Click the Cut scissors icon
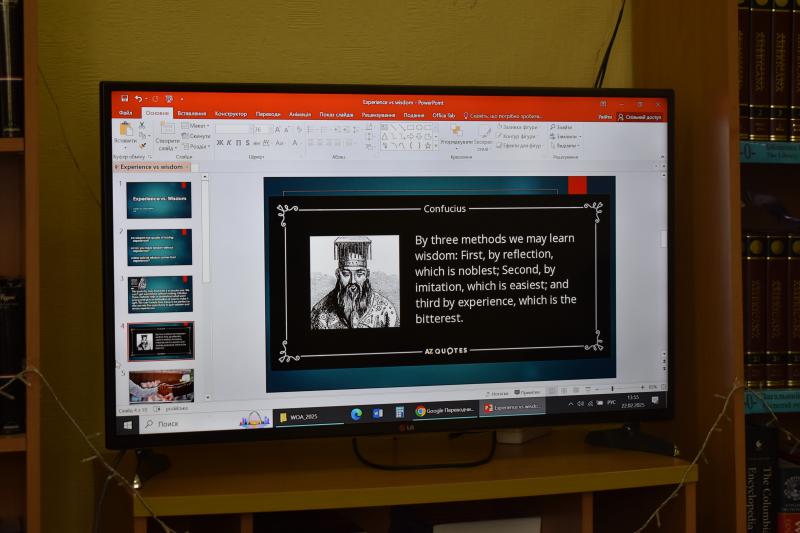Viewport: 800px width, 533px height. pyautogui.click(x=142, y=125)
